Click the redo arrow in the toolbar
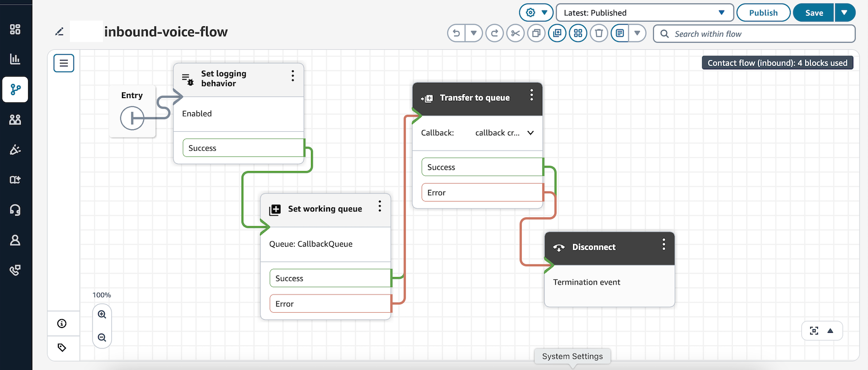 click(494, 34)
